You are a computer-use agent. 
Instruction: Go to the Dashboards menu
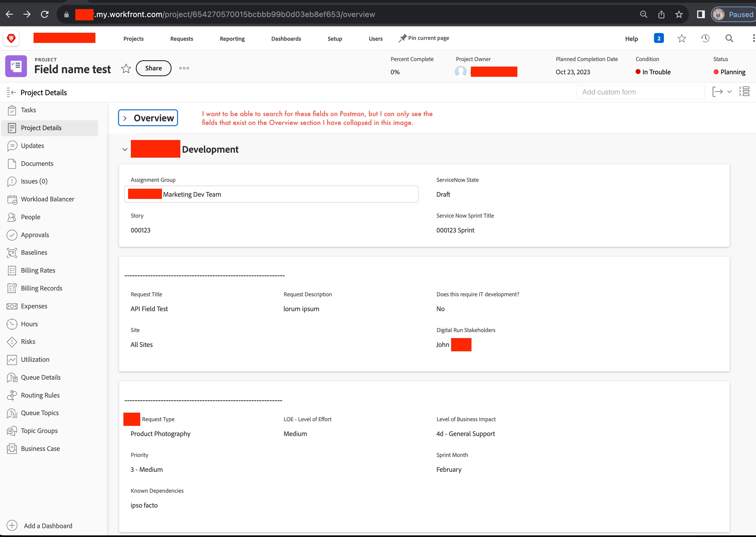tap(286, 39)
